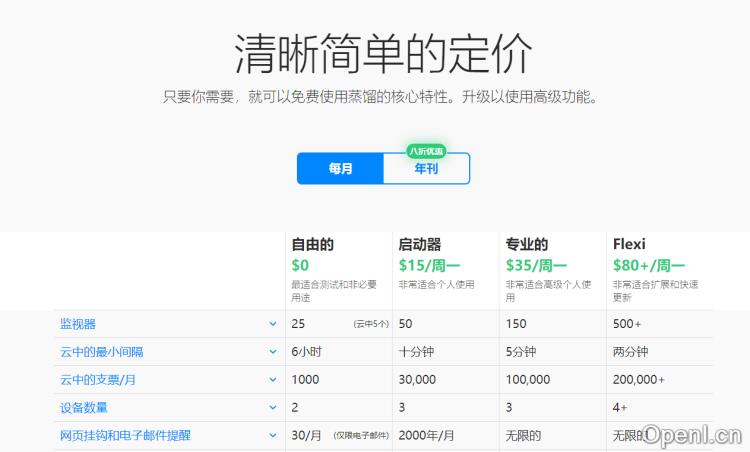Pick the 专业的 plan heading
750x452 pixels.
coord(526,244)
